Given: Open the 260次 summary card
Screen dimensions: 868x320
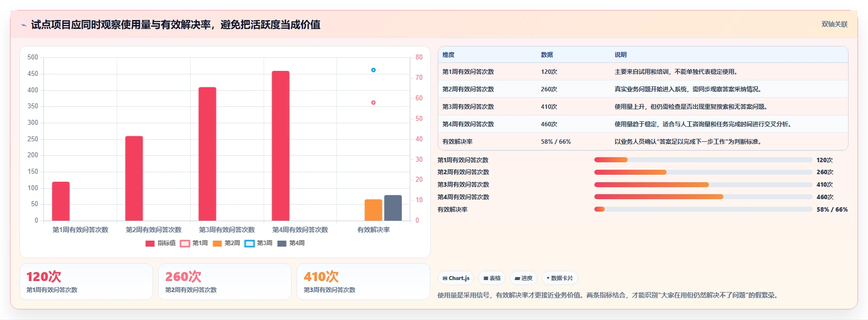Looking at the screenshot, I should click(x=225, y=282).
